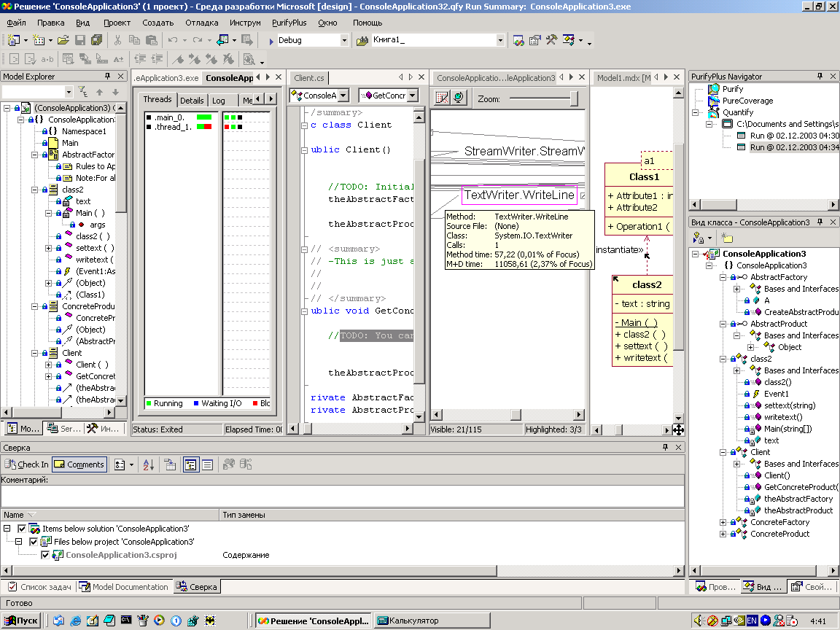Click the Свойства tab icon at bottom right
840x630 pixels.
coord(813,587)
